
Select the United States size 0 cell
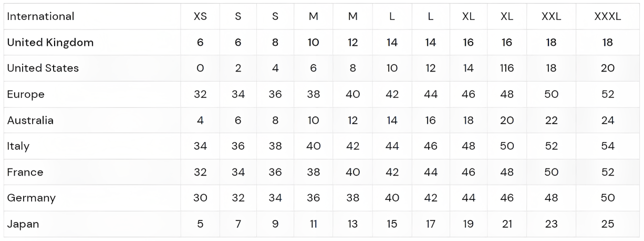point(200,68)
